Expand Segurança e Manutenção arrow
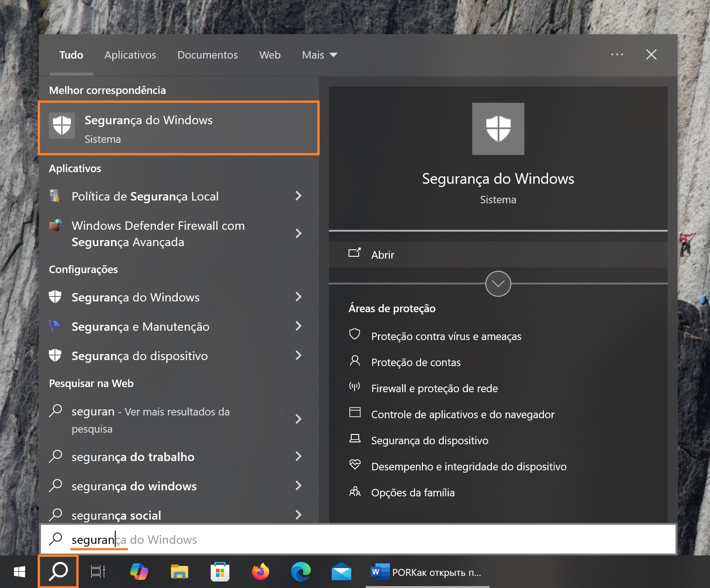Image resolution: width=710 pixels, height=588 pixels. (x=298, y=326)
